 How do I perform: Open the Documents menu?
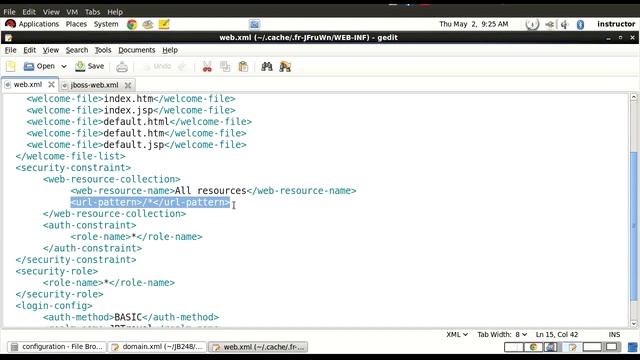[x=137, y=50]
